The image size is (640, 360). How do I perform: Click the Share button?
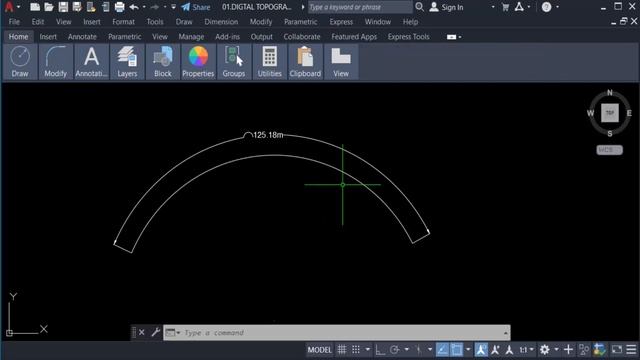tap(196, 7)
